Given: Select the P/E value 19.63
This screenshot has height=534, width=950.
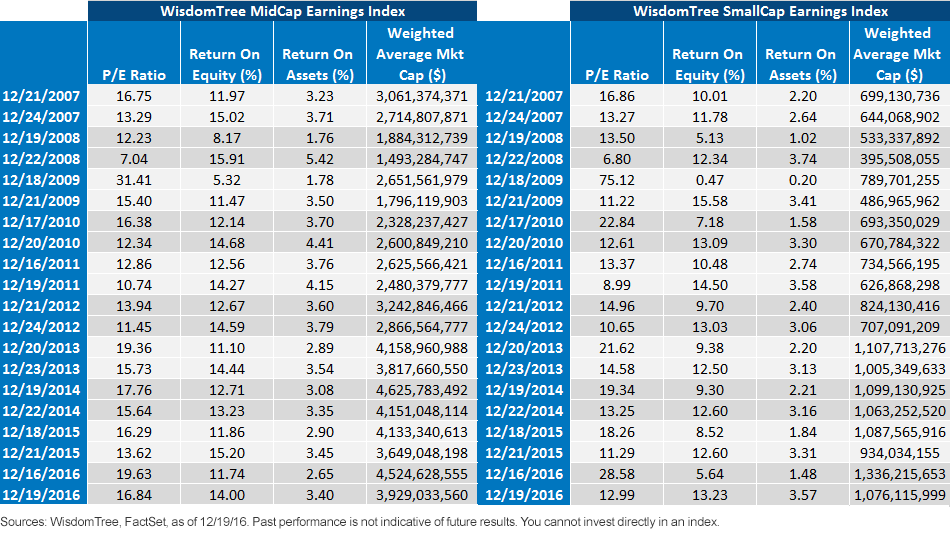Looking at the screenshot, I should [x=134, y=474].
